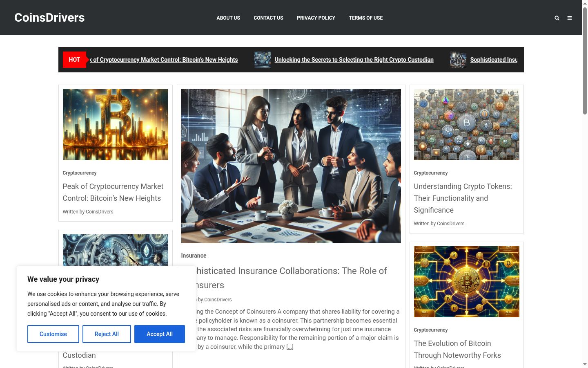Open CoinsDrivers author link under Peak article
Viewport: 588px width, 368px height.
(x=100, y=212)
